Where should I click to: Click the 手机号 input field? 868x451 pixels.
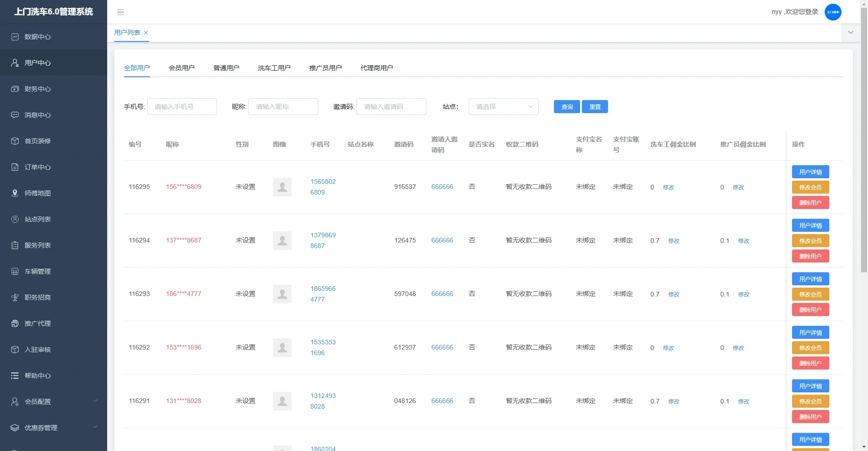point(182,107)
